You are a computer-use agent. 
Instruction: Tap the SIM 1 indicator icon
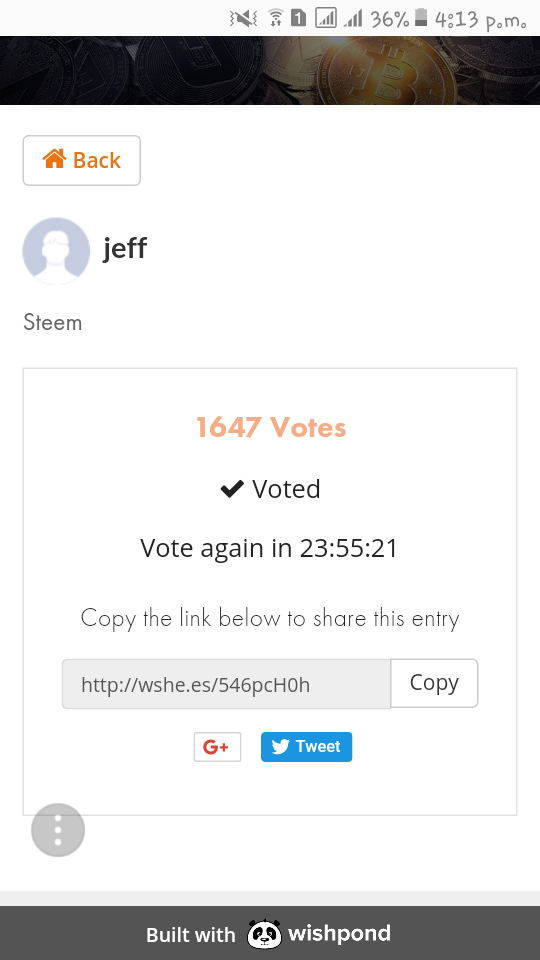coord(298,19)
